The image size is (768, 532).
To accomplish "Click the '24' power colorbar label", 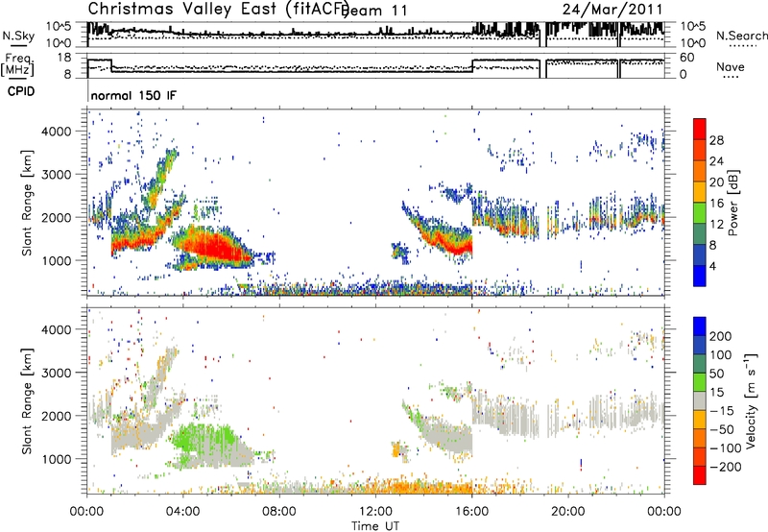I will (716, 161).
